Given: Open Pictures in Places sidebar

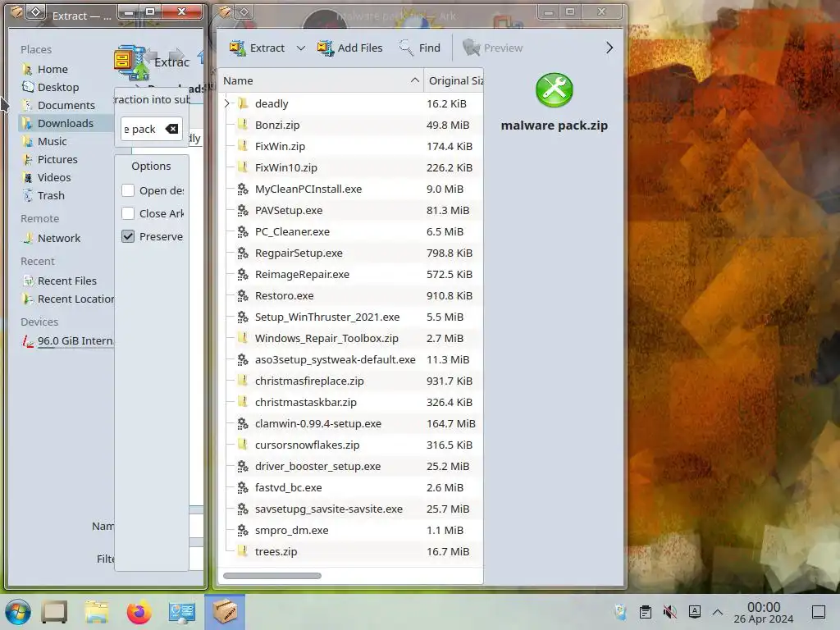Looking at the screenshot, I should [x=66, y=160].
